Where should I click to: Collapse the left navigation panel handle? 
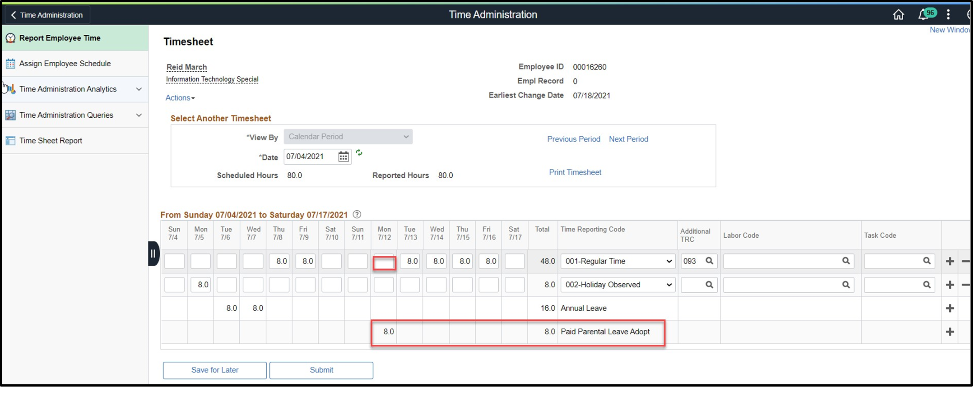pyautogui.click(x=153, y=254)
